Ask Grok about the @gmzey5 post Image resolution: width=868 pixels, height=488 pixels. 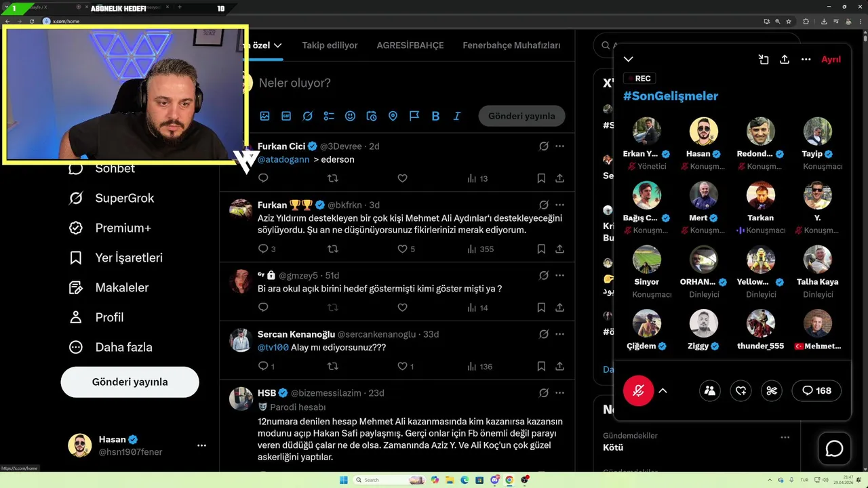544,275
